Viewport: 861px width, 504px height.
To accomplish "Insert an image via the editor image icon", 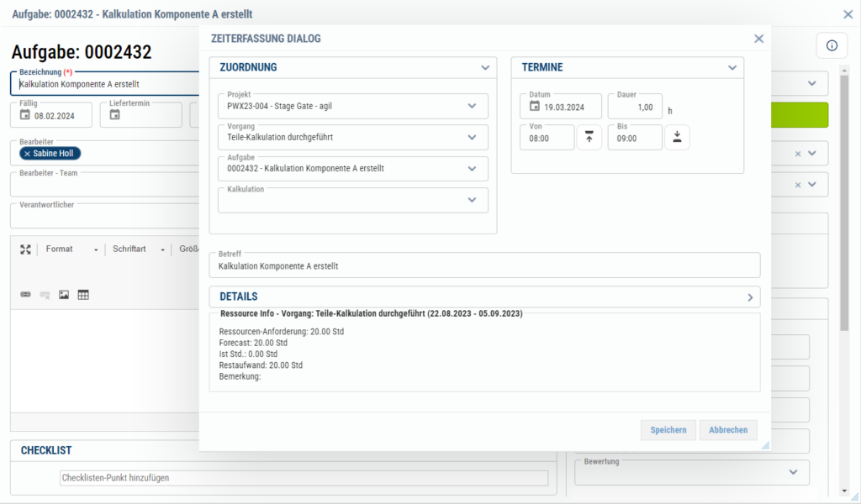I will point(64,295).
